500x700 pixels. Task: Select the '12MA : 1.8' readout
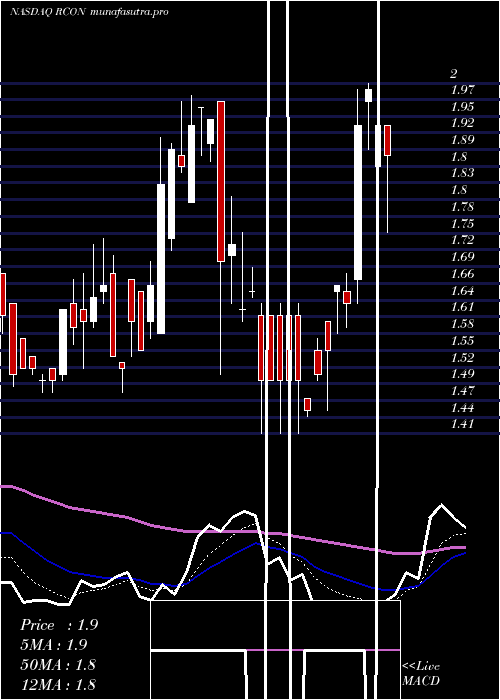58,684
